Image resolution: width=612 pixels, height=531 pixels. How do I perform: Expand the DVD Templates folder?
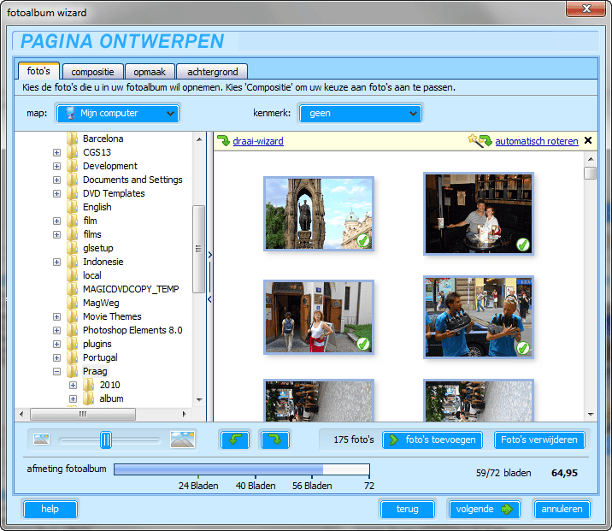pos(57,194)
